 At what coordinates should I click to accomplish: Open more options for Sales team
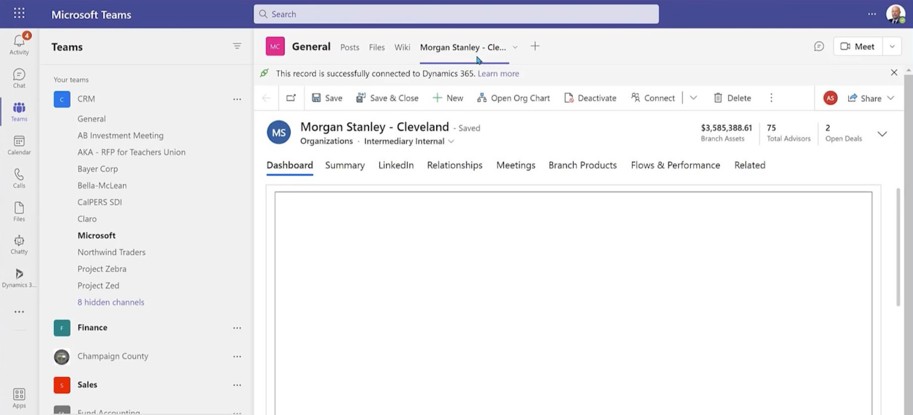[x=237, y=385]
